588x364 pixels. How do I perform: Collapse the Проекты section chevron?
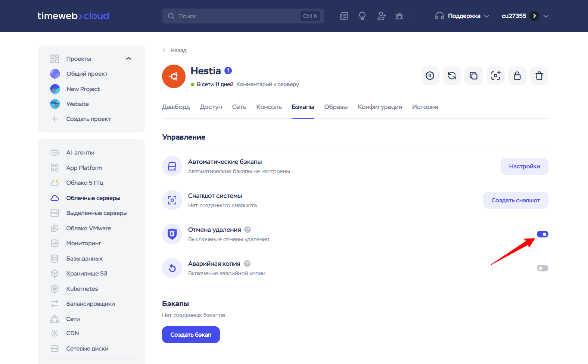129,59
